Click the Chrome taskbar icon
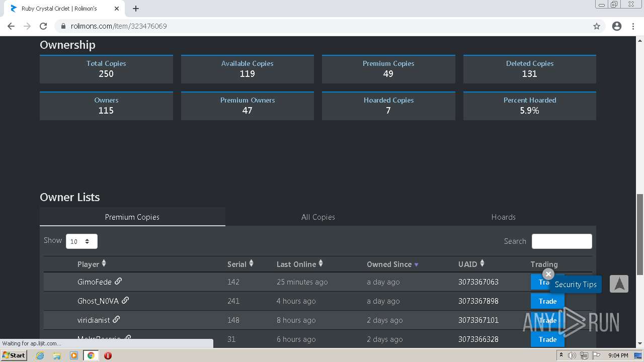Viewport: 644px width, 362px height. pyautogui.click(x=91, y=355)
